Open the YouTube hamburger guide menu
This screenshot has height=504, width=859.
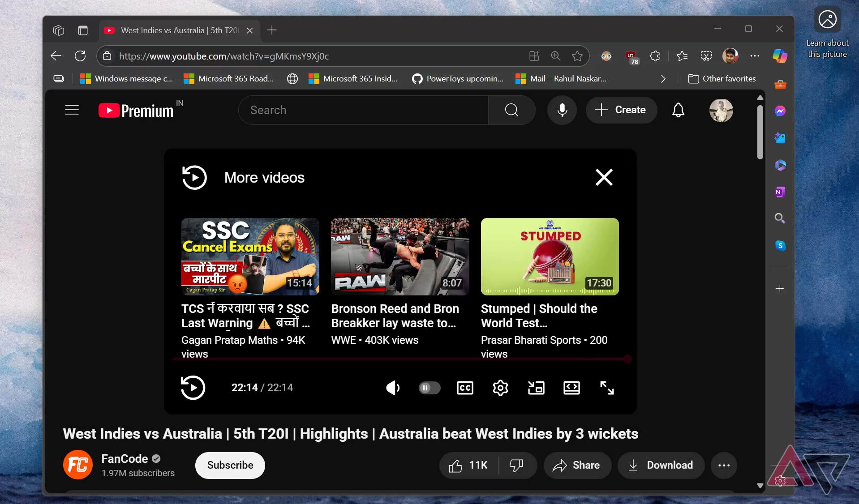[x=72, y=110]
